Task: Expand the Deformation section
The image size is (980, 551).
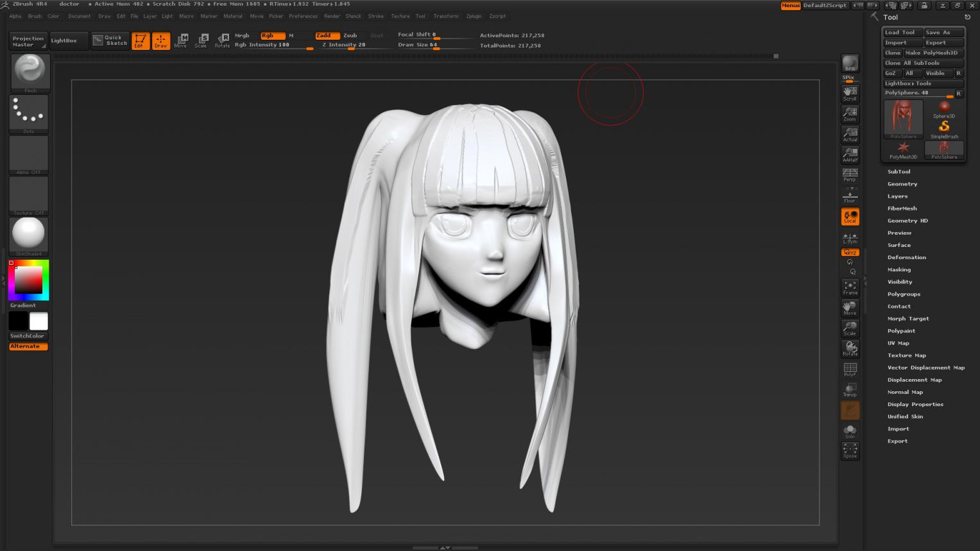Action: (906, 257)
